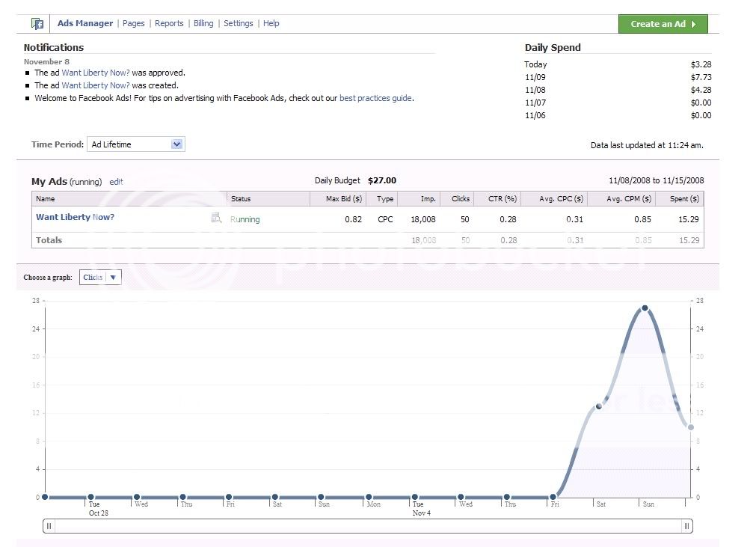Screen dimensions: 756x547
Task: Open the Billing menu item
Action: point(203,23)
